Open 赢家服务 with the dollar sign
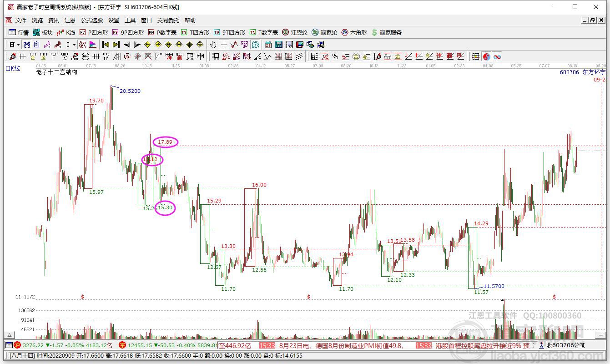This screenshot has width=610, height=364. click(387, 32)
